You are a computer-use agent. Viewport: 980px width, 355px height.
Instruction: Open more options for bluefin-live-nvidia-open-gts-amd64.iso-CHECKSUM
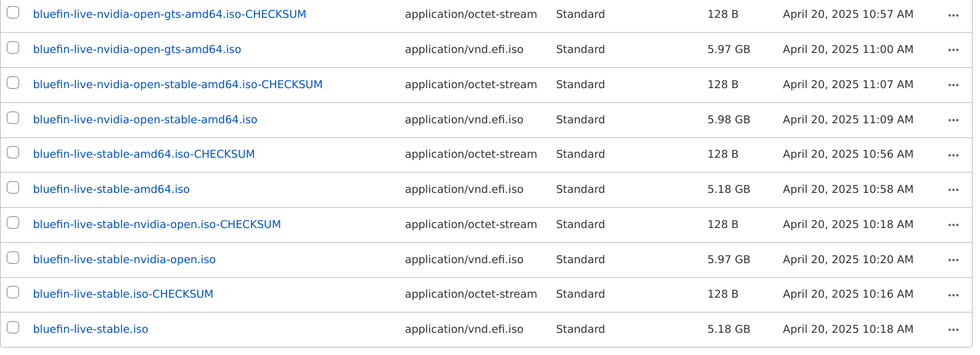click(x=953, y=15)
